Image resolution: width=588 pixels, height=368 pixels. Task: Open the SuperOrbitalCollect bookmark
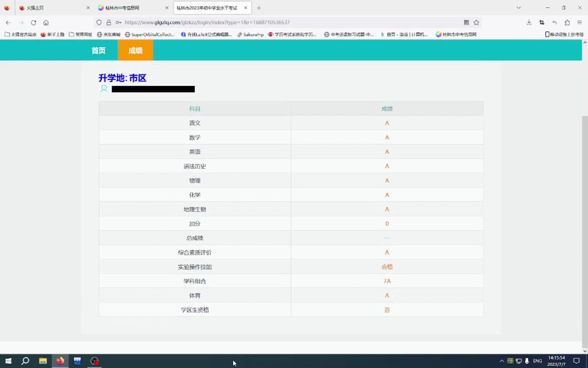pos(150,34)
